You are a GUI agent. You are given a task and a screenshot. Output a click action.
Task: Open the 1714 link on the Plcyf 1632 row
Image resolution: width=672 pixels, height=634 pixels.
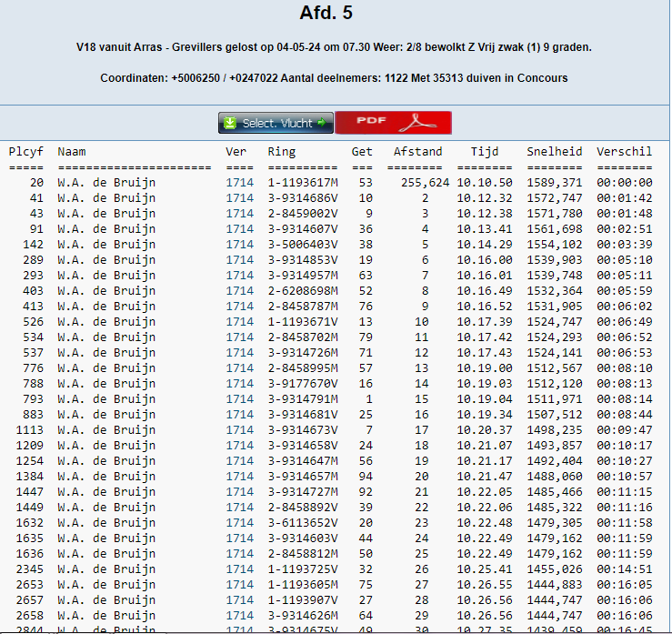click(x=239, y=522)
